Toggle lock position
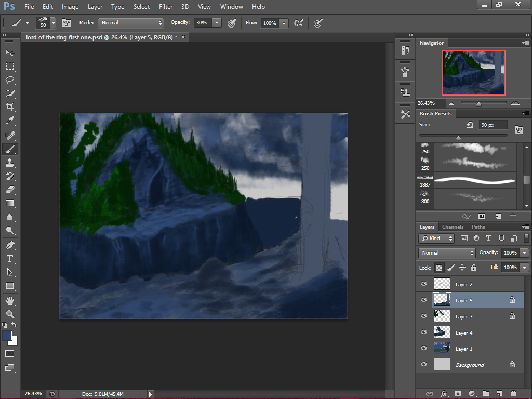This screenshot has width=532, height=399. (462, 268)
